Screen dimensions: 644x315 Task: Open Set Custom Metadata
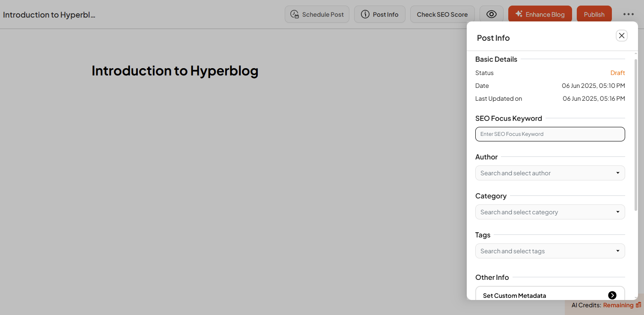(x=550, y=294)
